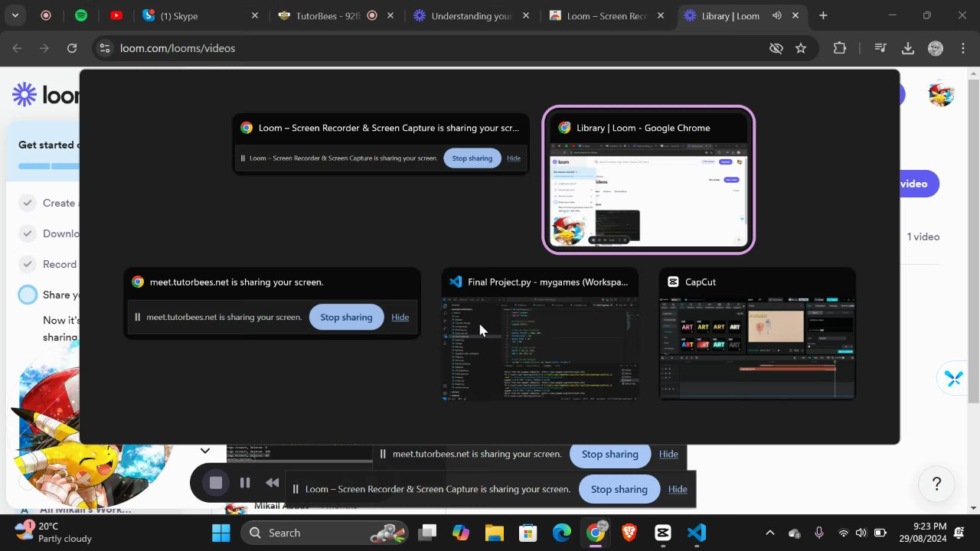The height and width of the screenshot is (551, 980).
Task: Open Brave browser from the taskbar
Action: [x=629, y=533]
